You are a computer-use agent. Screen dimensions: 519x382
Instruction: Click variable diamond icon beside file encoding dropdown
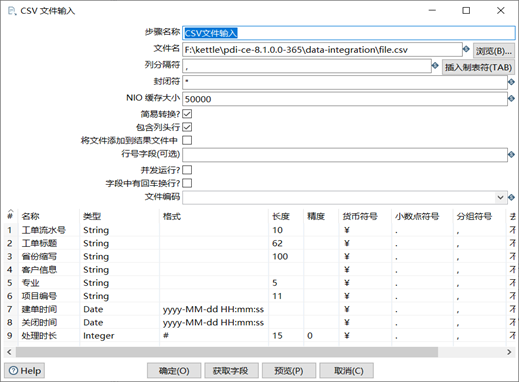(x=511, y=197)
